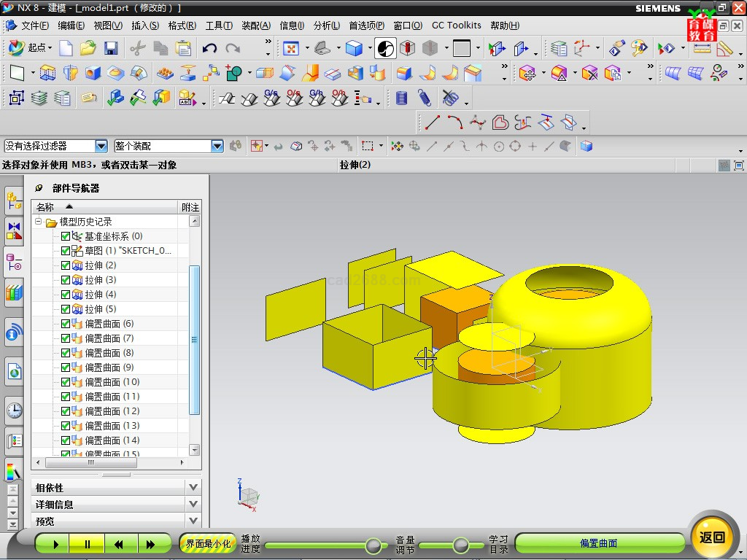Open the History clock sidebar tab
This screenshot has height=560, width=747.
pos(14,411)
